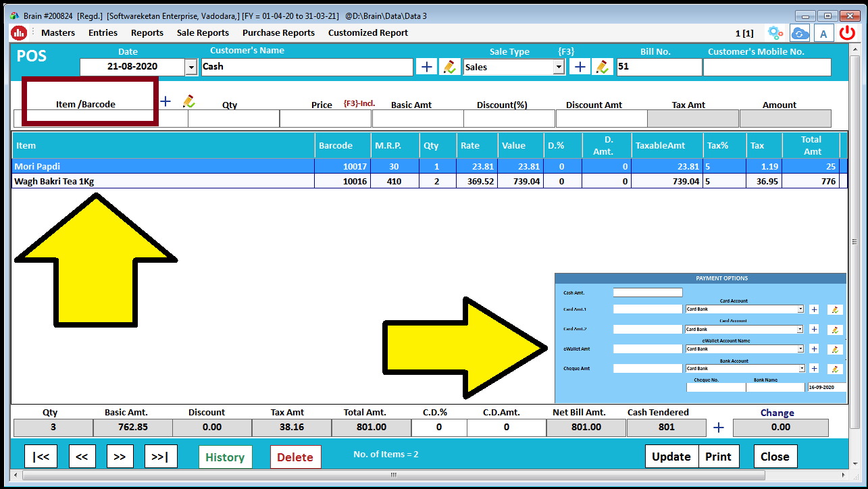Click the blue letter A toolbar icon
Image resolution: width=868 pixels, height=489 pixels.
[x=823, y=32]
